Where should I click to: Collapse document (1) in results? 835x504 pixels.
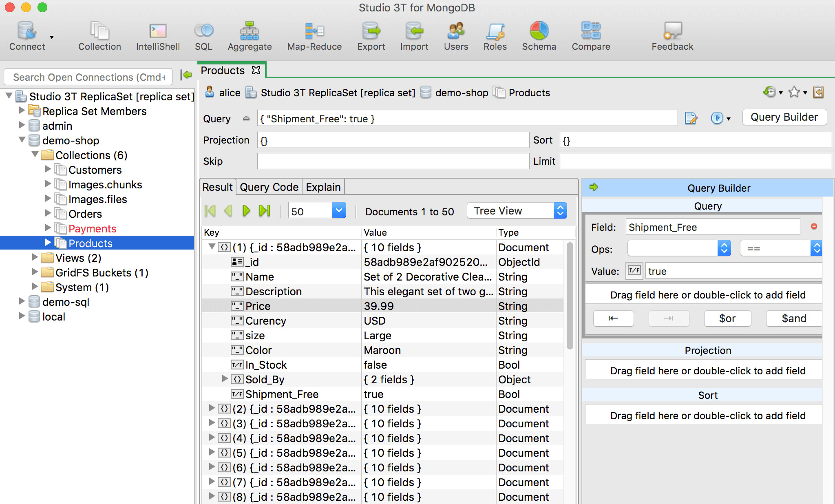coord(212,247)
